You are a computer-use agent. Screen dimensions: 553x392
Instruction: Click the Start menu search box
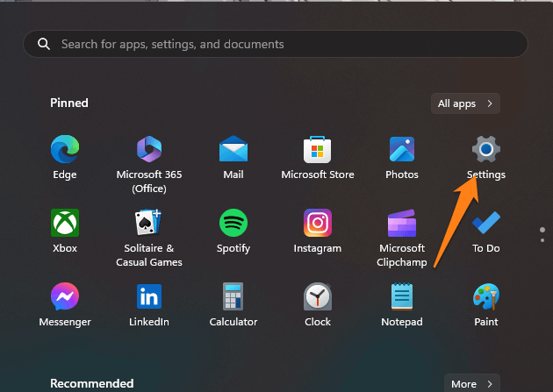coord(276,44)
